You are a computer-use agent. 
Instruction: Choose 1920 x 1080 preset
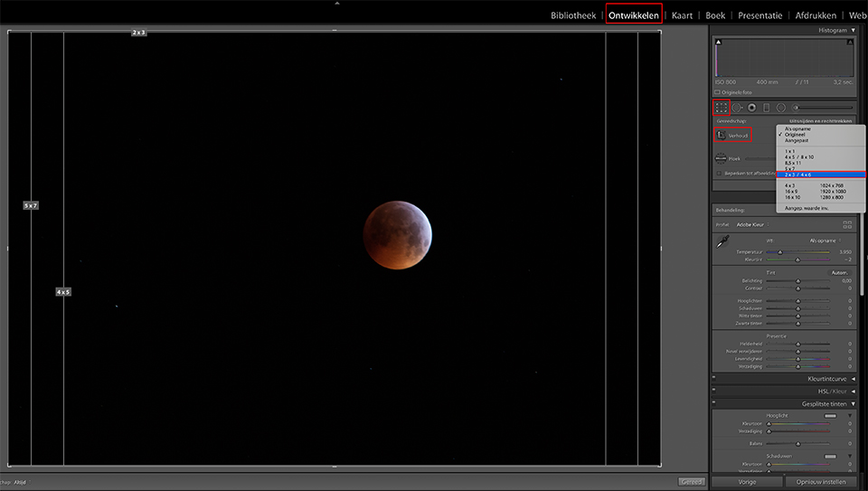point(832,192)
